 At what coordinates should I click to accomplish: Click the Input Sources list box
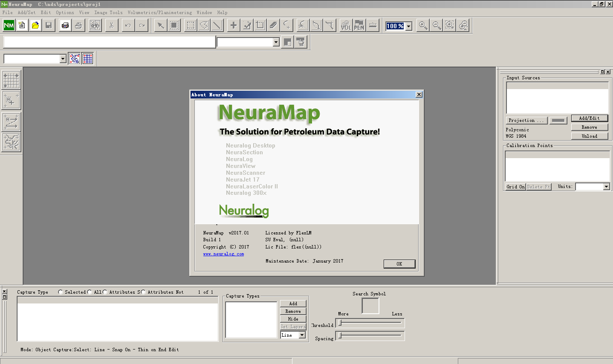coord(557,98)
